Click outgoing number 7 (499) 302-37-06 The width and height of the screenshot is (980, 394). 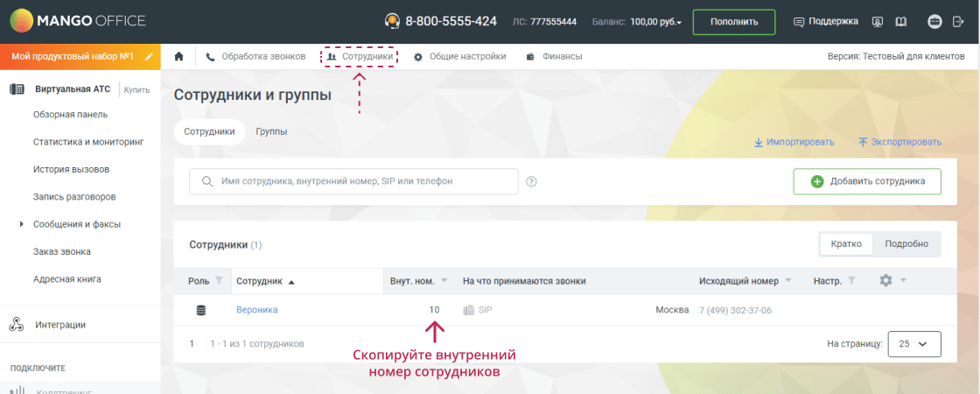click(x=735, y=311)
